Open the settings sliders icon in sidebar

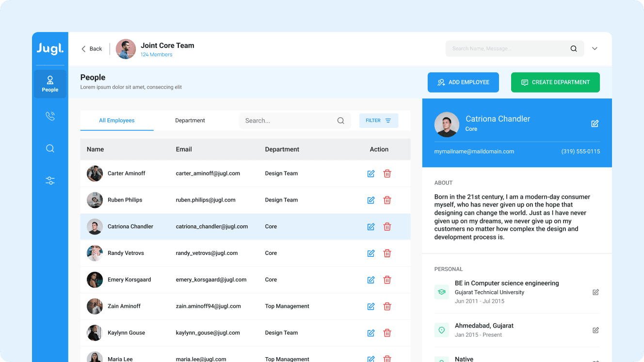50,181
